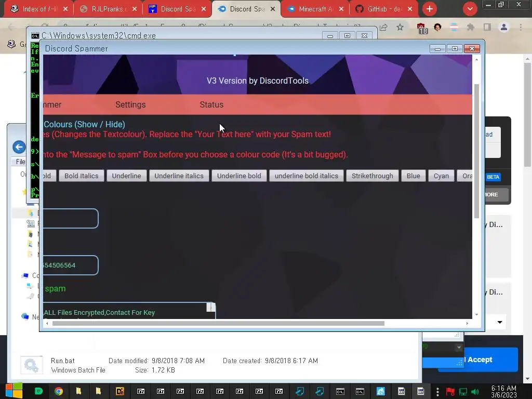Choose Cyan colour code button
Image resolution: width=532 pixels, height=399 pixels.
tap(441, 176)
